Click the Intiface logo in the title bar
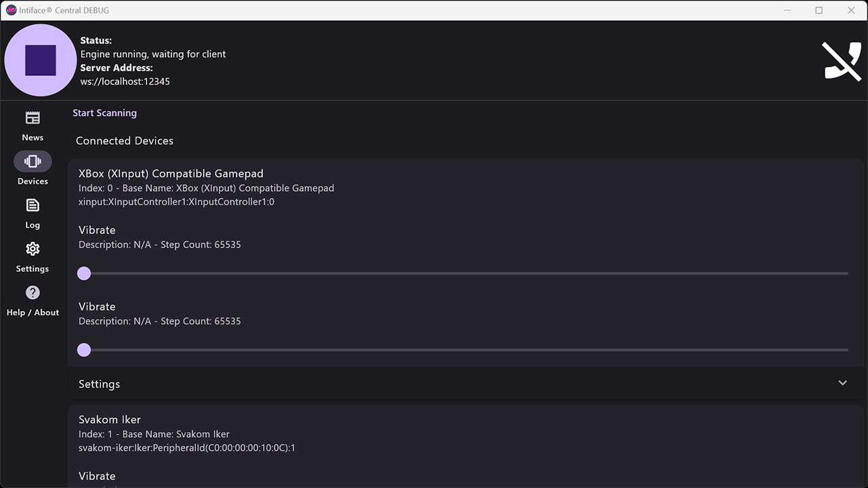The height and width of the screenshot is (488, 868). 10,9
